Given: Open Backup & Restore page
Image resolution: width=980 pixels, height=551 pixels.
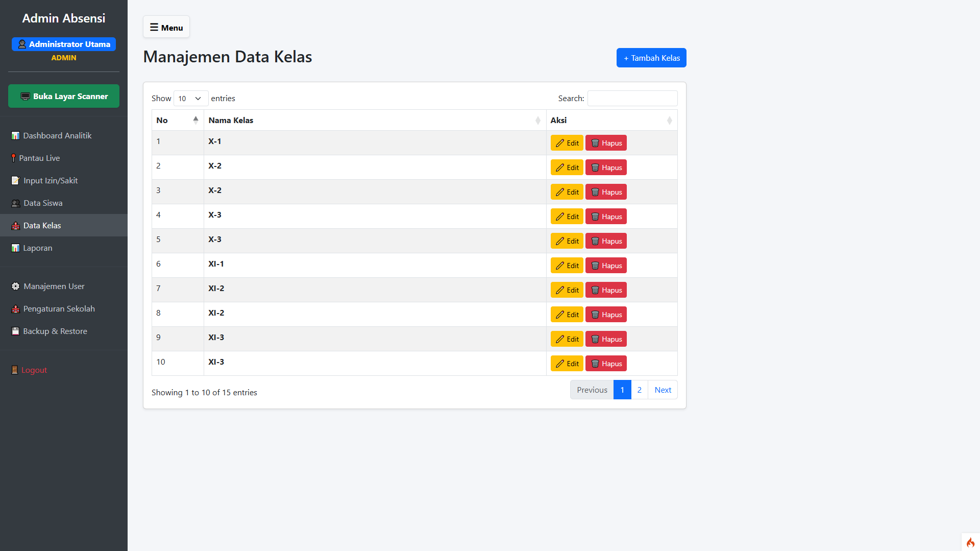Looking at the screenshot, I should click(x=55, y=331).
